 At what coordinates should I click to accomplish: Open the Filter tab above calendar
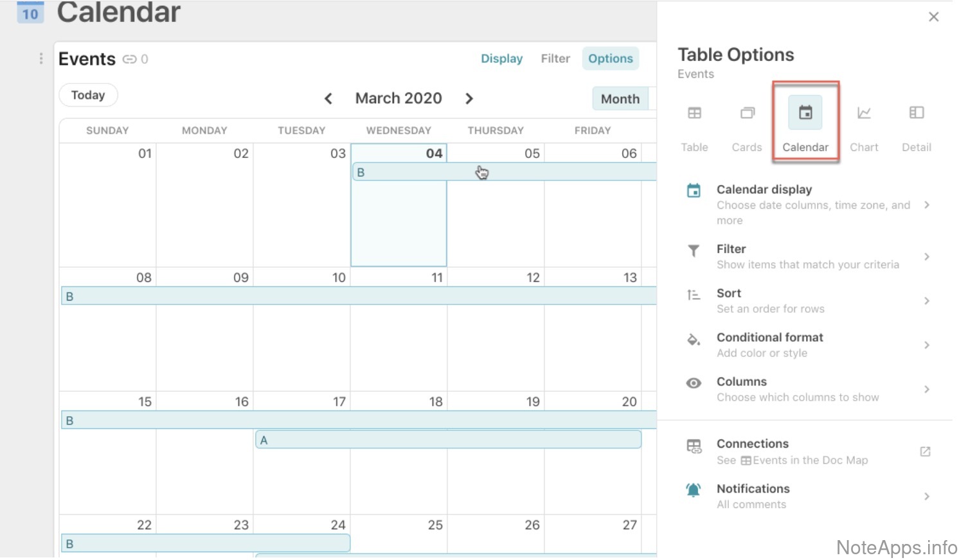click(x=555, y=59)
